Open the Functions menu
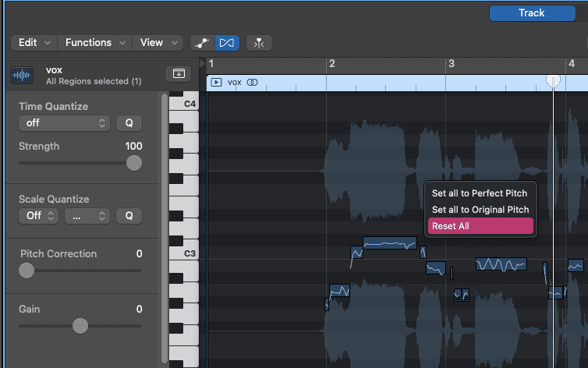 tap(95, 43)
